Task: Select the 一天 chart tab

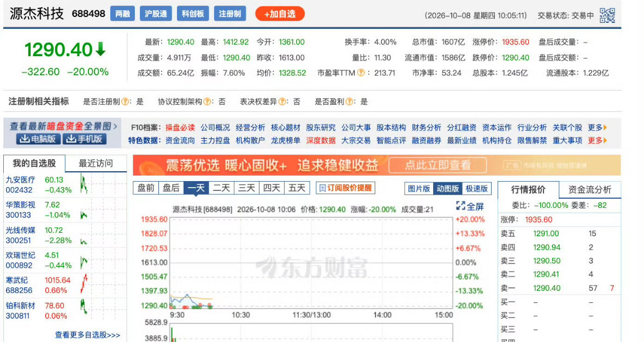Action: point(196,188)
